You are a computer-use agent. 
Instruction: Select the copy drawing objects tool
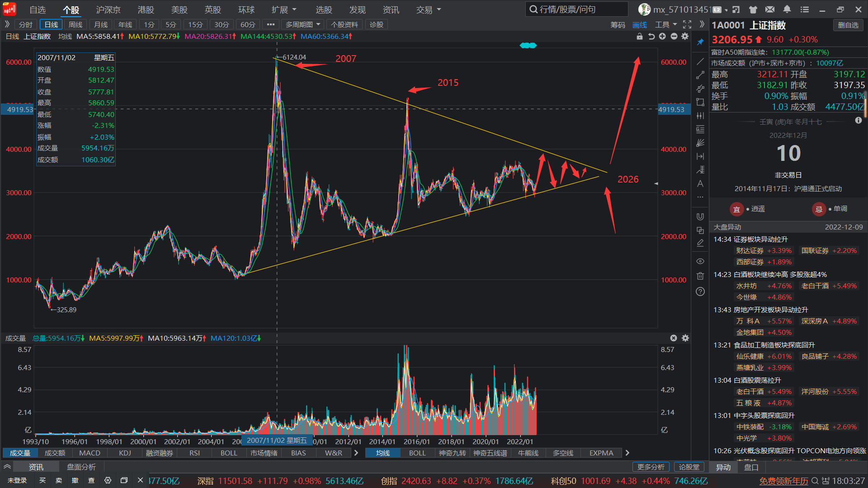click(700, 230)
